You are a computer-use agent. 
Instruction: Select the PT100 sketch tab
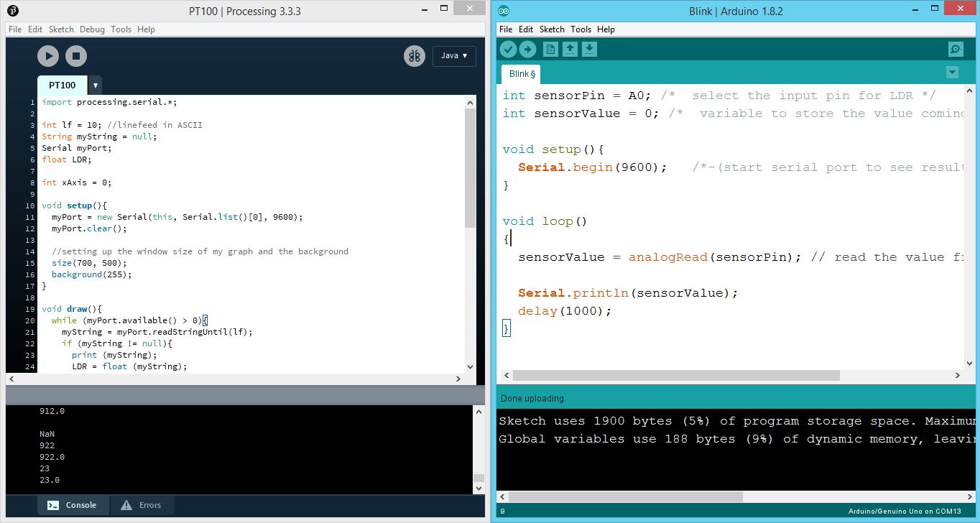pyautogui.click(x=62, y=85)
